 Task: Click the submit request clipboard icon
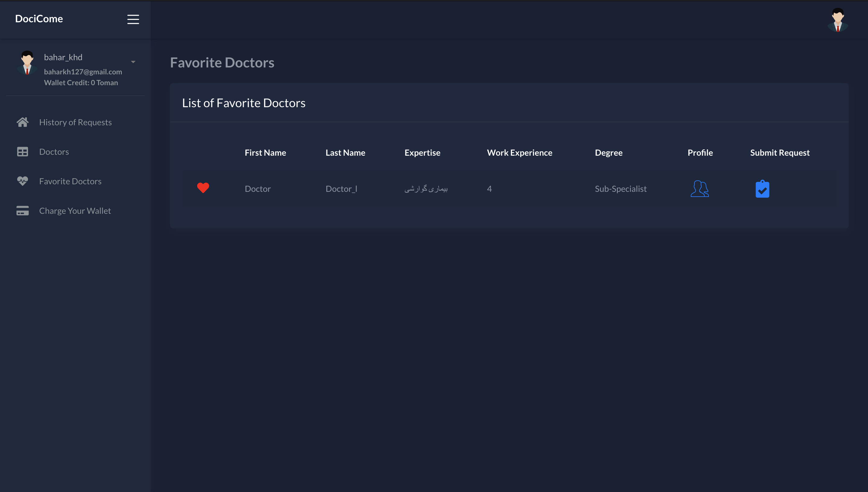tap(762, 189)
